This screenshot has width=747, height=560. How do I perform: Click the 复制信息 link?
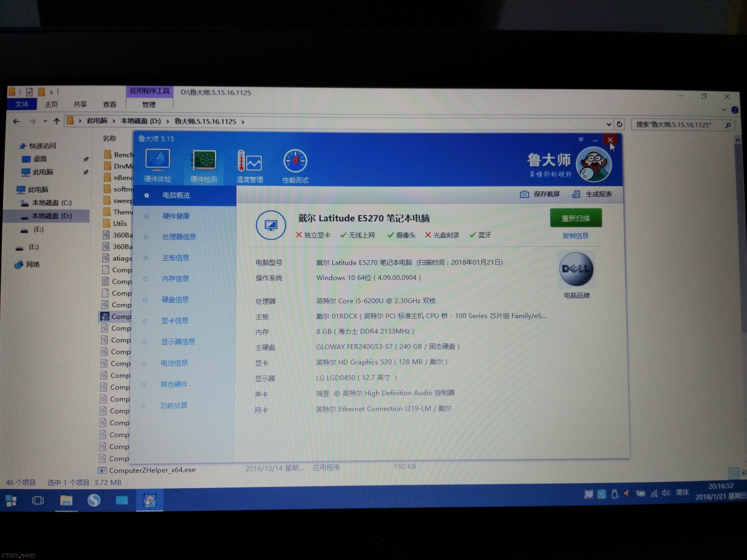(575, 236)
